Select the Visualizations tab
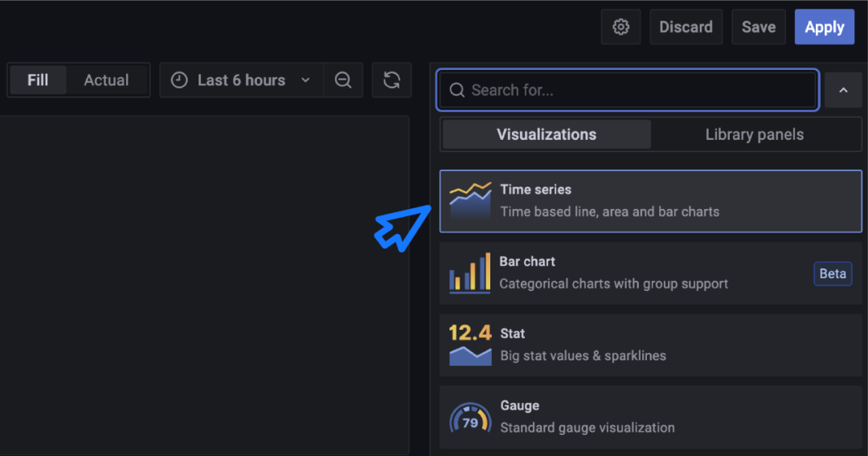The image size is (868, 456). click(547, 134)
